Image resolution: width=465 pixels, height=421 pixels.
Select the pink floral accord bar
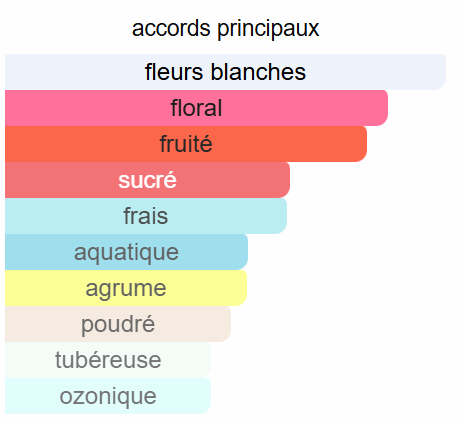(x=196, y=108)
